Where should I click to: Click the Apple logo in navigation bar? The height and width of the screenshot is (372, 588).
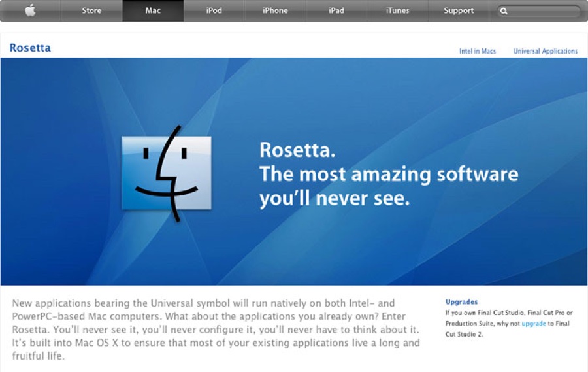tap(30, 10)
